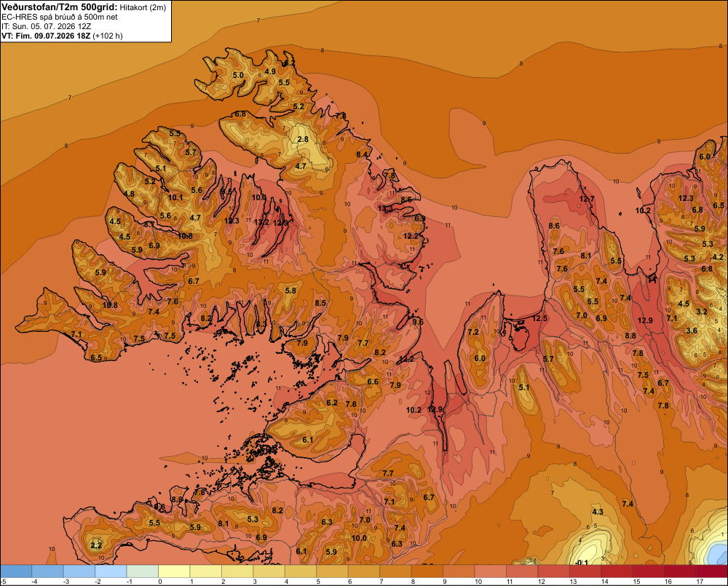Click the '13.2' temperature value
728x586 pixels.
(x=261, y=222)
